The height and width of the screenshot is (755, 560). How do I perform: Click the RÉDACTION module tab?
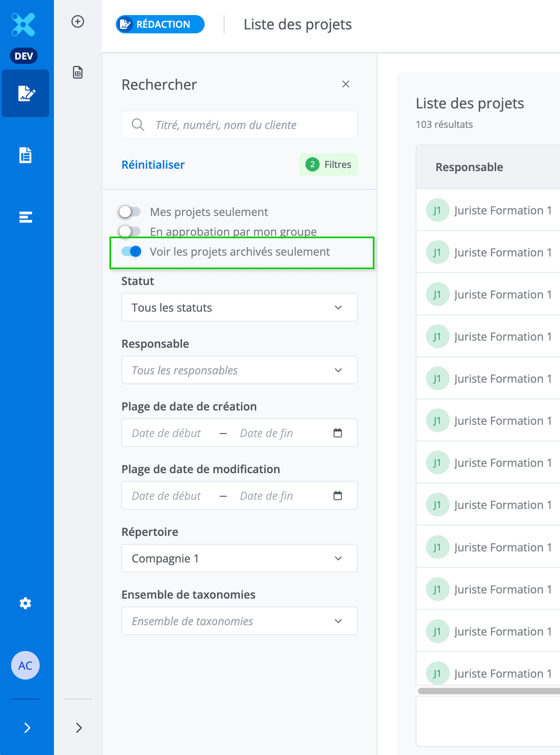(160, 25)
